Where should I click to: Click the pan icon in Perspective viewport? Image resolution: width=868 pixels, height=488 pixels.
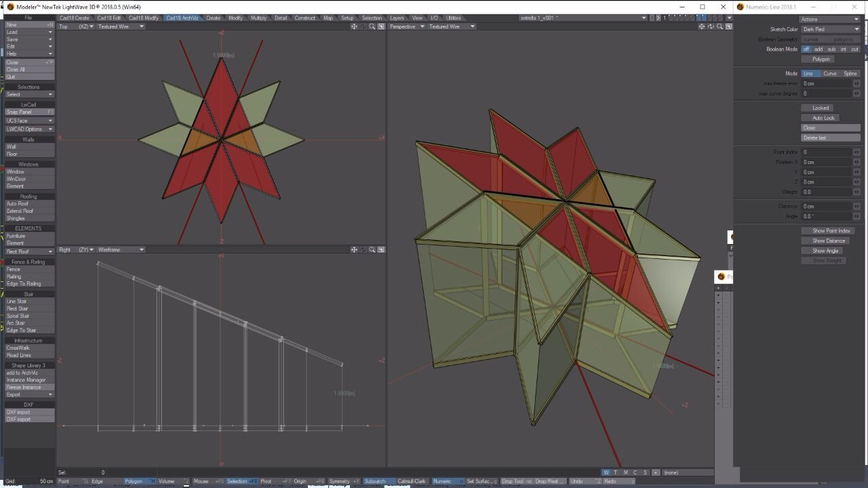pyautogui.click(x=703, y=26)
